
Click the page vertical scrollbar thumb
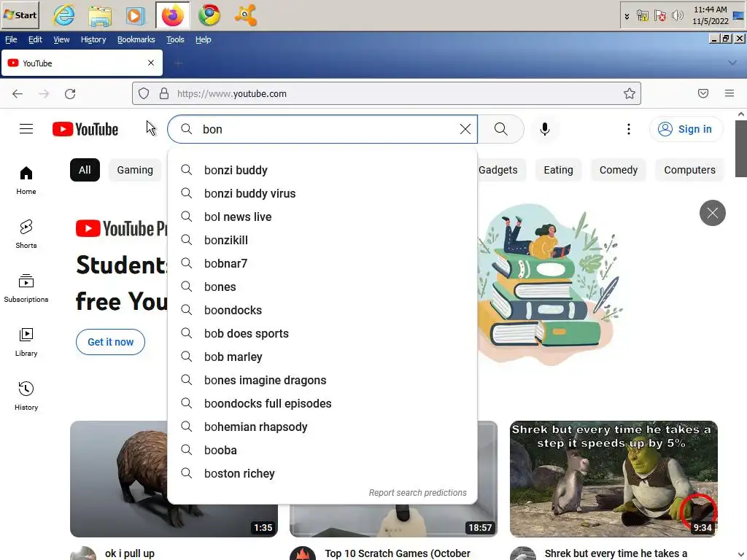pos(741,149)
